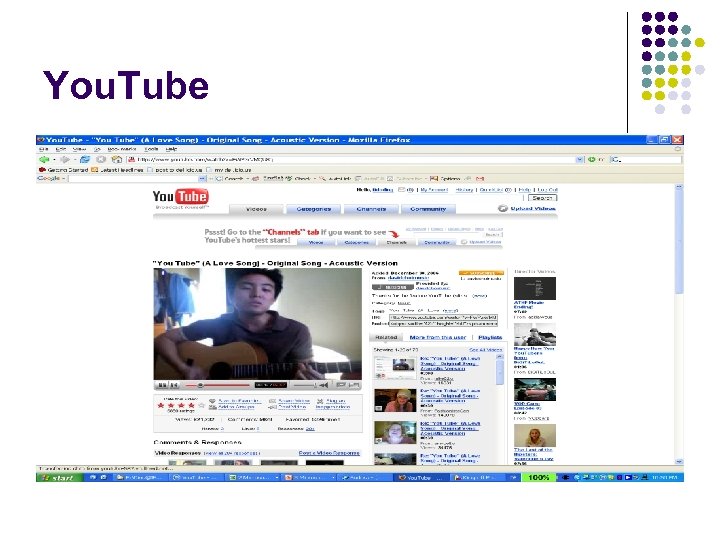Click the blonde woman thumbnail in right column
Image resolution: width=720 pixels, height=540 pixels.
click(x=534, y=435)
